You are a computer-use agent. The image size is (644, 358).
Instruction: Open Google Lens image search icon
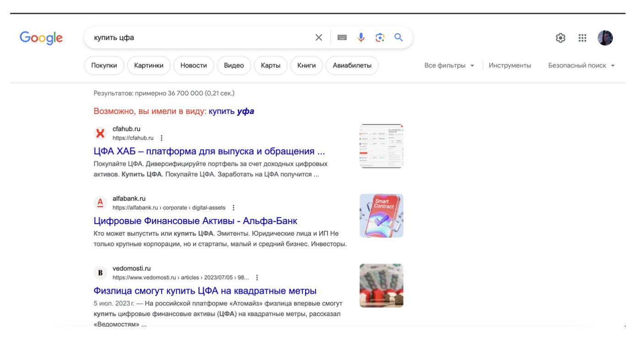click(x=380, y=38)
